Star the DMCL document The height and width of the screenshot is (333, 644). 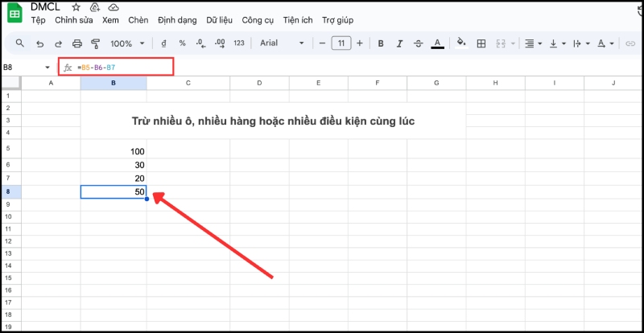pos(76,7)
